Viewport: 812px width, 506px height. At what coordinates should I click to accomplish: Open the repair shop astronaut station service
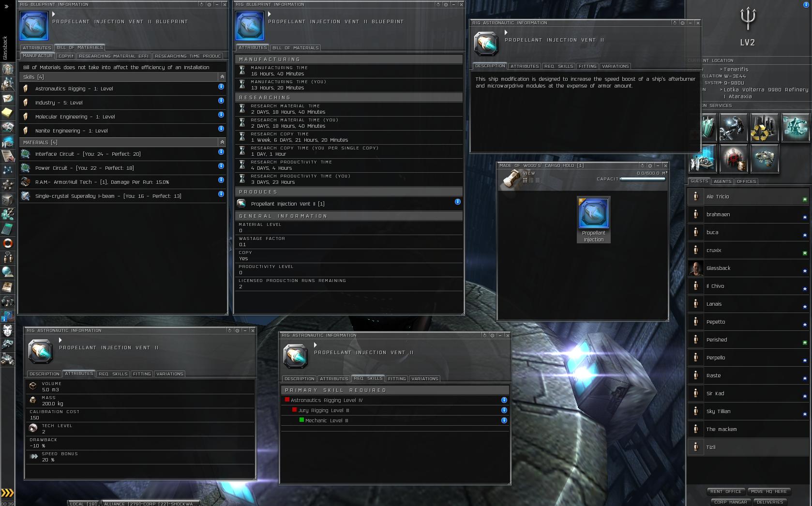click(x=734, y=127)
